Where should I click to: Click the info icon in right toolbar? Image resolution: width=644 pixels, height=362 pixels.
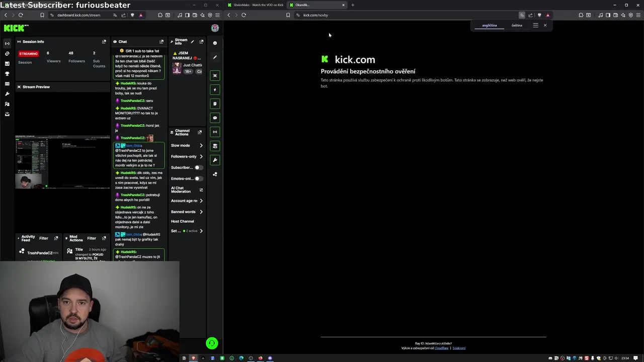click(x=215, y=43)
